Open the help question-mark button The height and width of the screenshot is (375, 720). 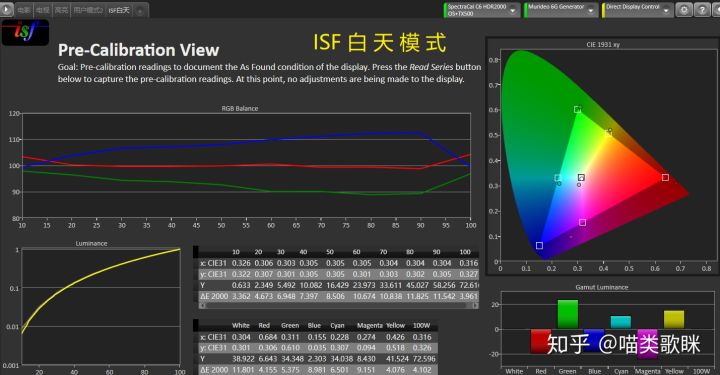point(702,10)
